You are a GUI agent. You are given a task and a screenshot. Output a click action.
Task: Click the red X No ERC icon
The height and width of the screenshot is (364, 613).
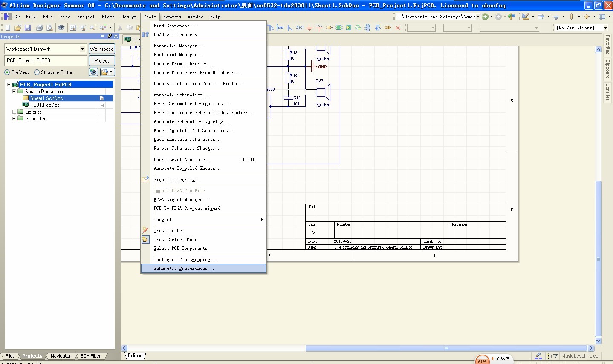pyautogui.click(x=397, y=28)
